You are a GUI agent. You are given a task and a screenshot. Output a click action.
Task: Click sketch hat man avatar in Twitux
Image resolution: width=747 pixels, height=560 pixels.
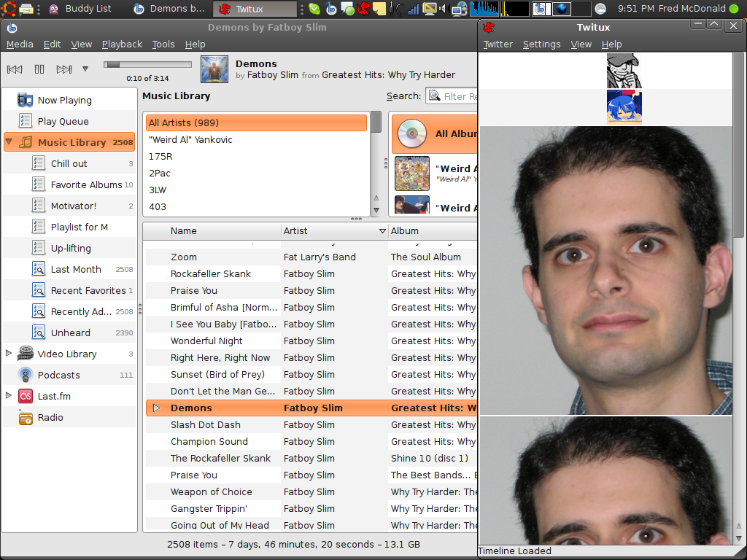[624, 71]
